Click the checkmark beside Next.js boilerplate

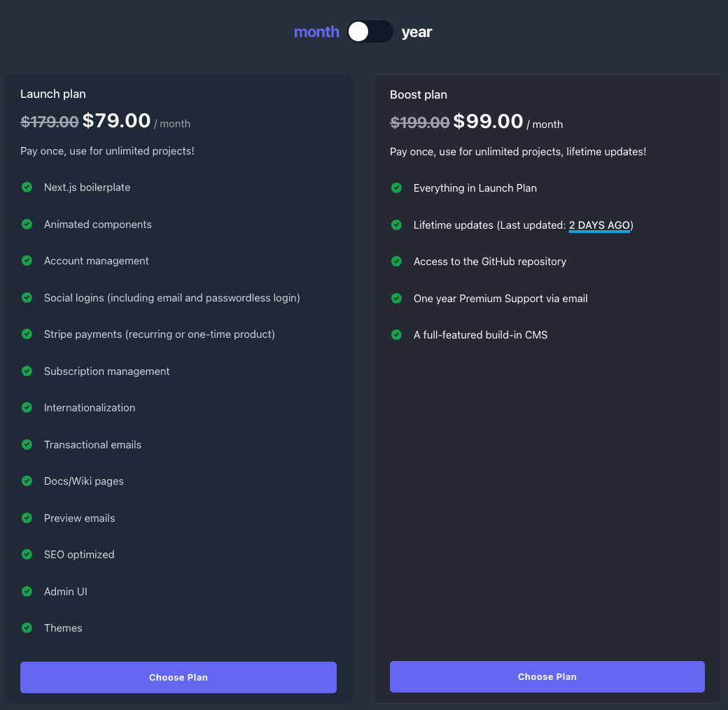pos(27,187)
